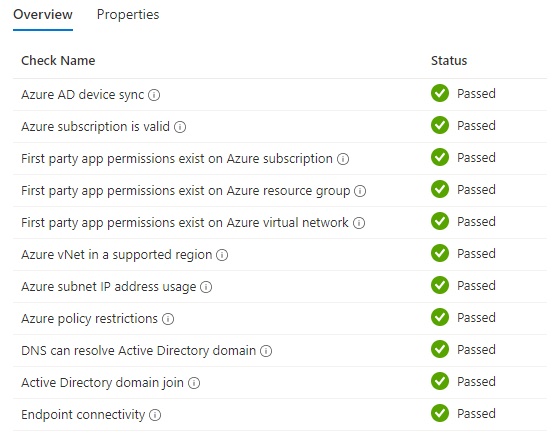This screenshot has height=443, width=547.
Task: Click green passed icon for Endpoint connectivity
Action: tap(440, 413)
